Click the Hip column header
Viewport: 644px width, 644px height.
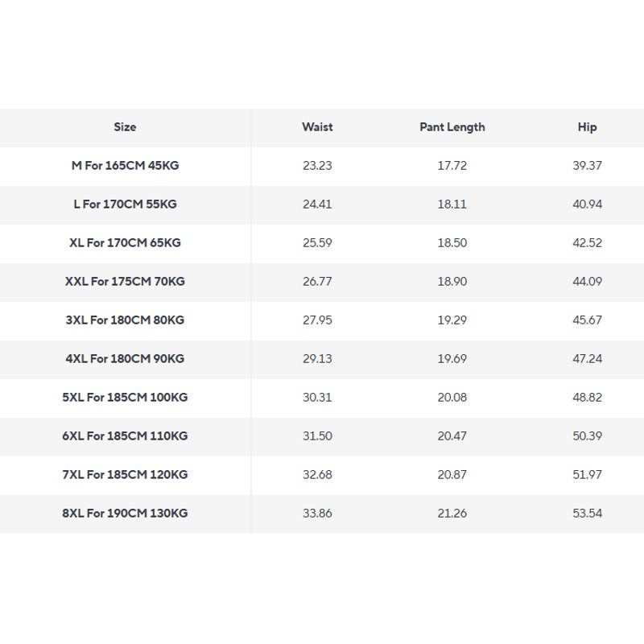587,127
